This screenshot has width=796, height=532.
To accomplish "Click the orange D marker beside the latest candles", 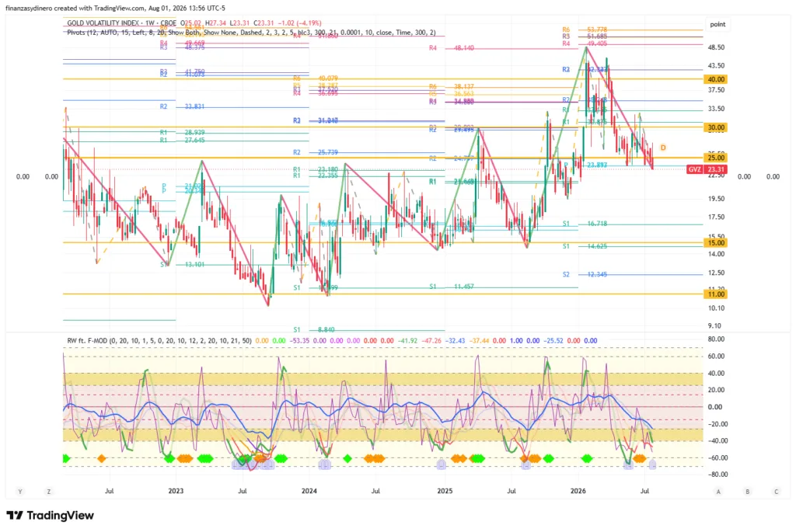I will pos(663,148).
